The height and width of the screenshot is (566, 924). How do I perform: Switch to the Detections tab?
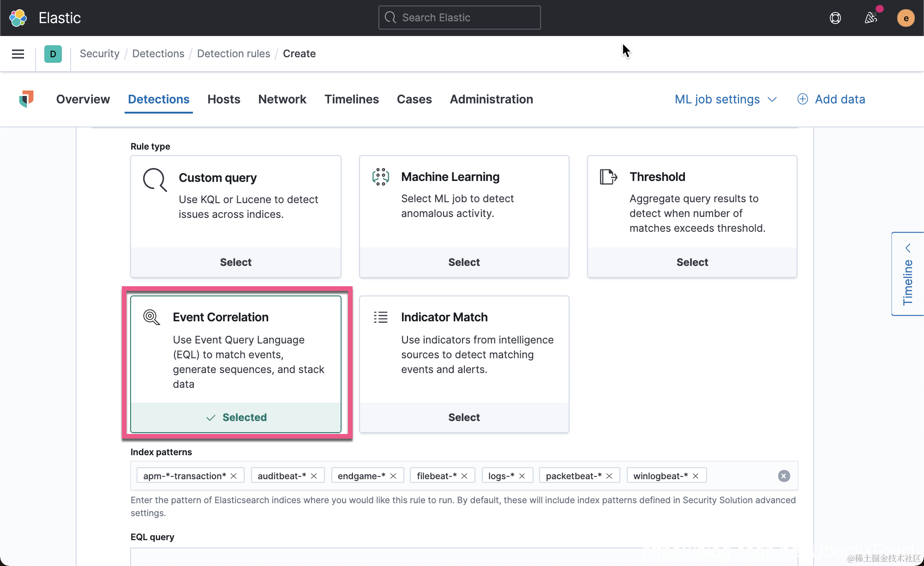[159, 99]
